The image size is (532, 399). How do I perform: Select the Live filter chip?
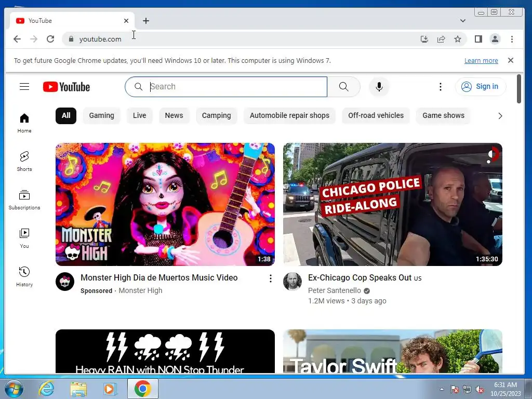point(139,115)
